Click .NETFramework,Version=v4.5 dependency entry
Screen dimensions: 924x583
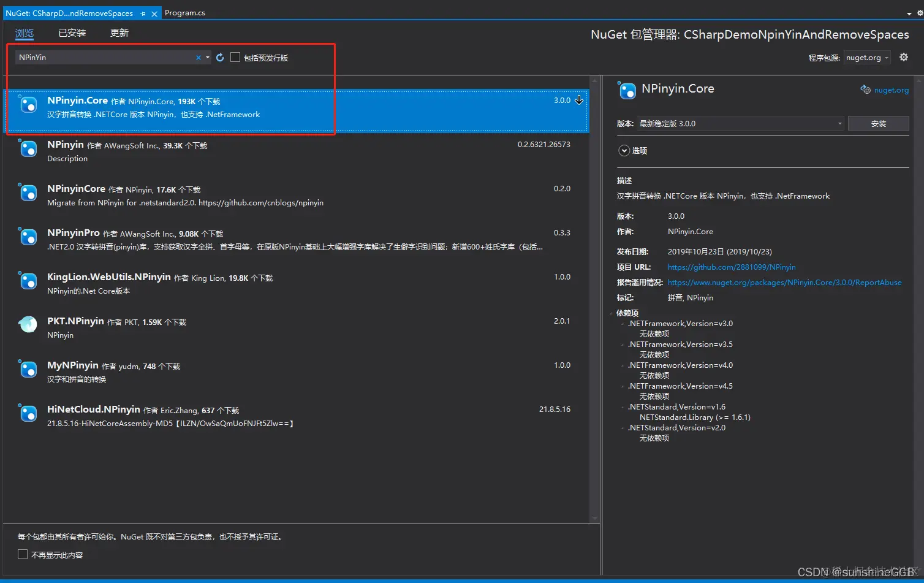(x=680, y=386)
